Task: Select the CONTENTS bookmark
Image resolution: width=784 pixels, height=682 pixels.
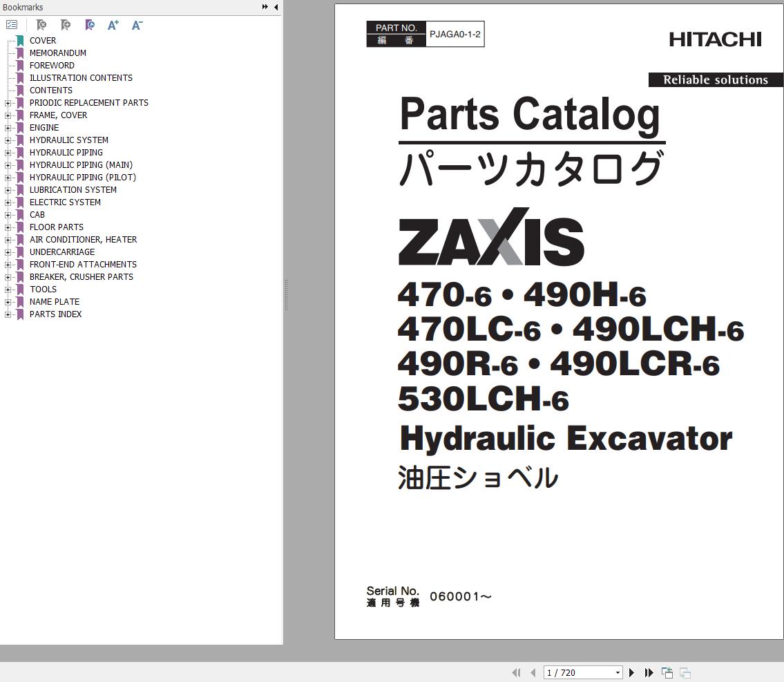Action: [x=50, y=91]
